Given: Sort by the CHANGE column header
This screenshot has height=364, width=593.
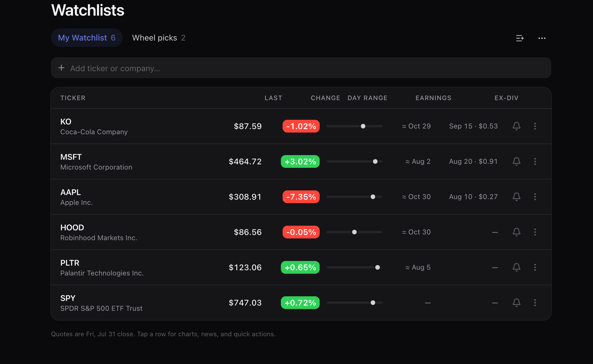Looking at the screenshot, I should click(x=325, y=98).
